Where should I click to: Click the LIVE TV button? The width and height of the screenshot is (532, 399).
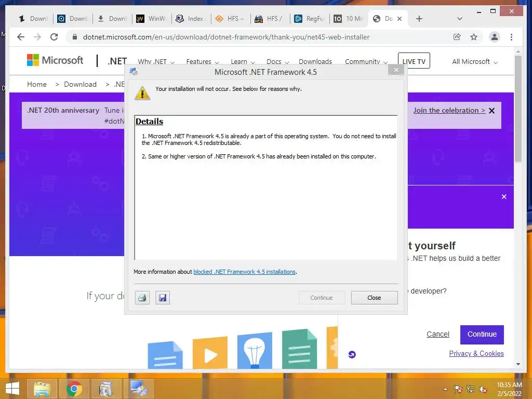coord(414,61)
